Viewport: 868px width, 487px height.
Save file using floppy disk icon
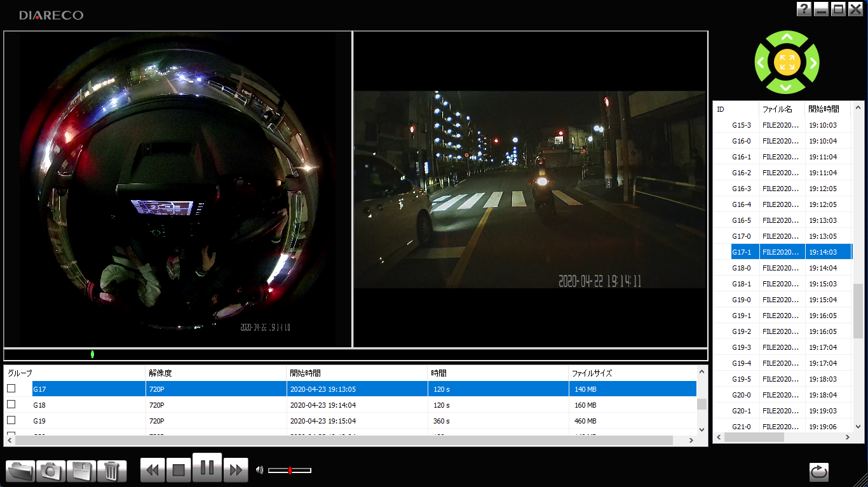pyautogui.click(x=81, y=470)
